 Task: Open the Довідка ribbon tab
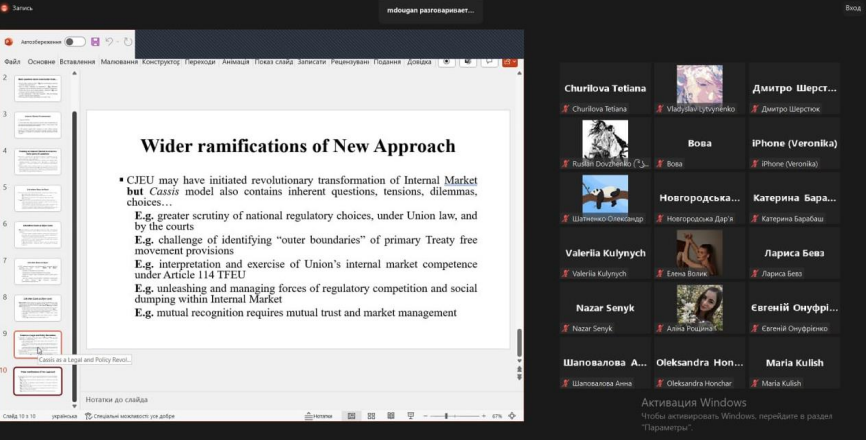click(419, 62)
